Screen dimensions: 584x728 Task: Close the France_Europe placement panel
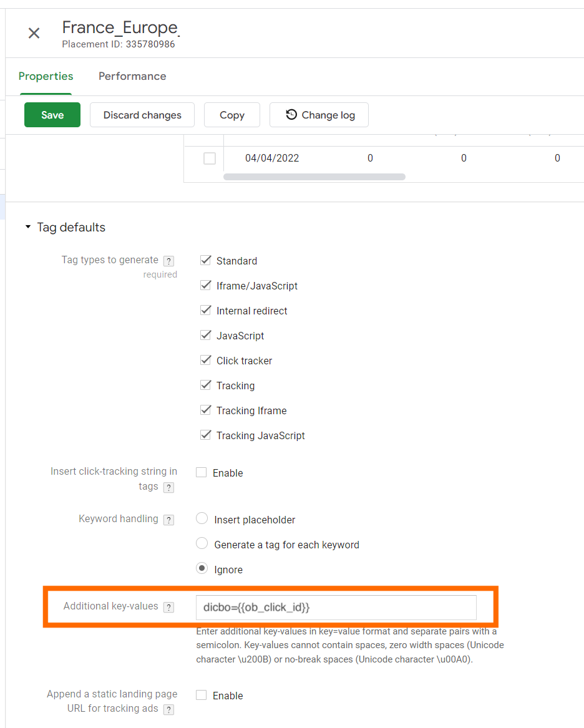click(34, 33)
